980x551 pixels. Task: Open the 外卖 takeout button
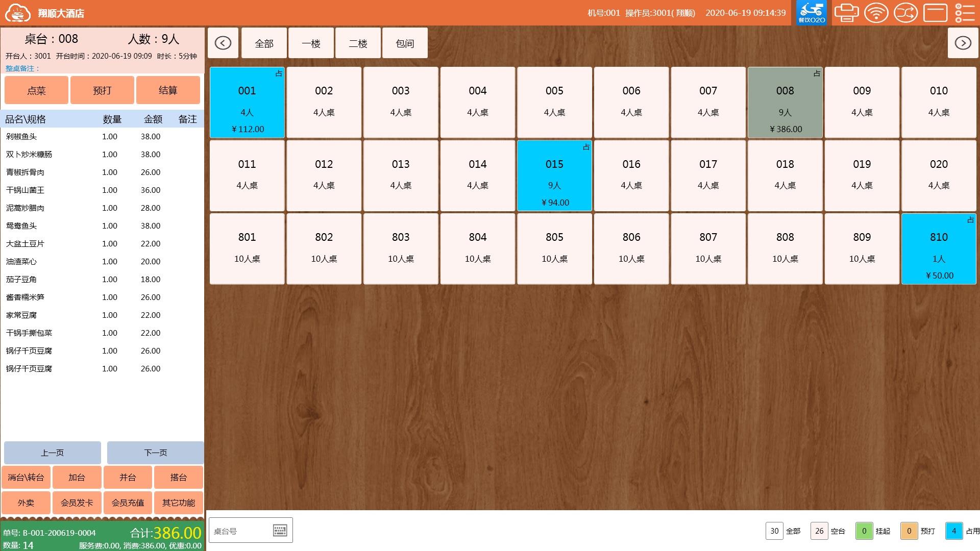click(x=26, y=503)
